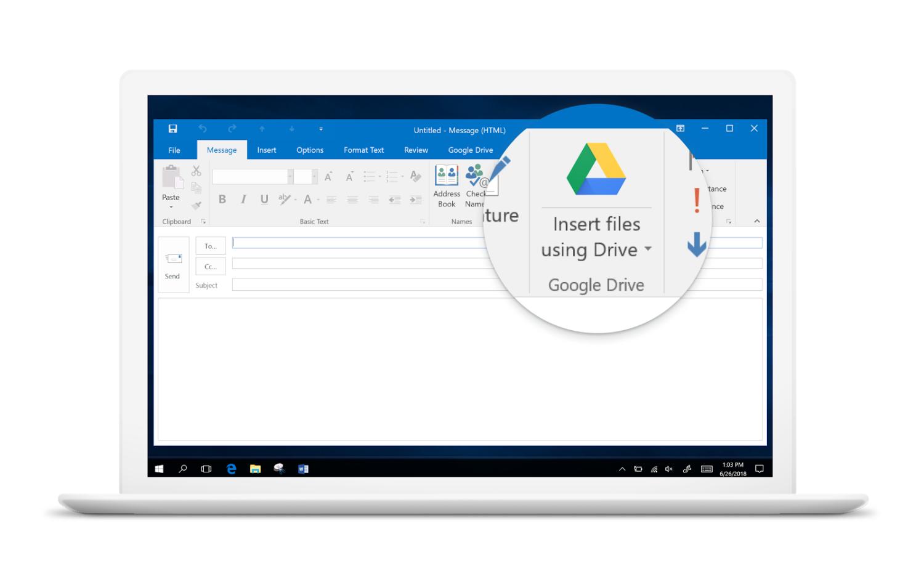Screen dimensions: 924x563
Task: Toggle Italic formatting
Action: point(243,199)
